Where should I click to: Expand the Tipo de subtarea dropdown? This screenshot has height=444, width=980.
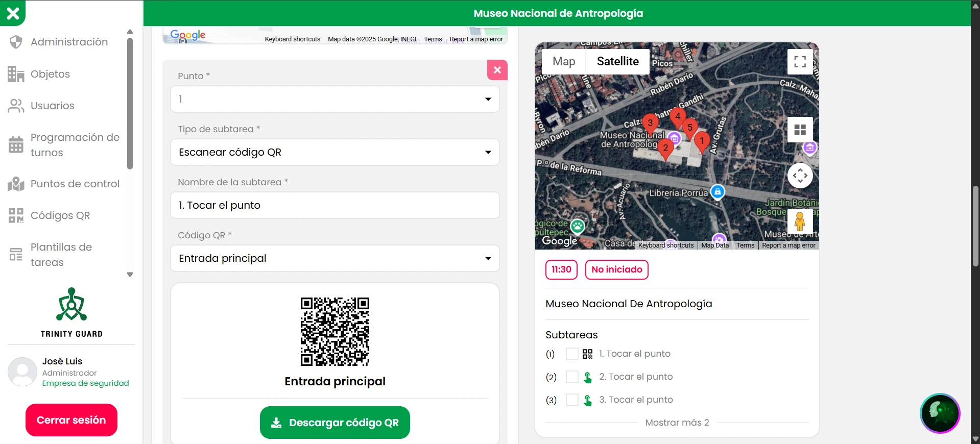pyautogui.click(x=334, y=152)
